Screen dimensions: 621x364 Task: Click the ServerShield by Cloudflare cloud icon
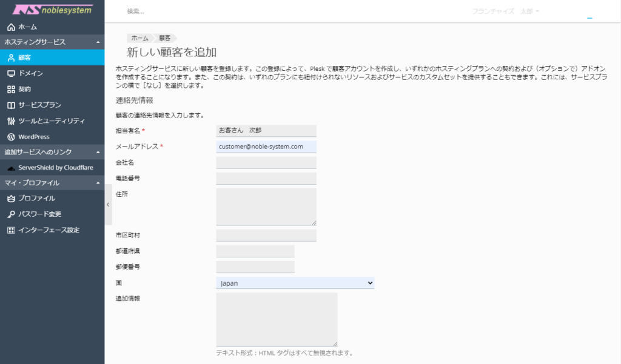coord(11,168)
